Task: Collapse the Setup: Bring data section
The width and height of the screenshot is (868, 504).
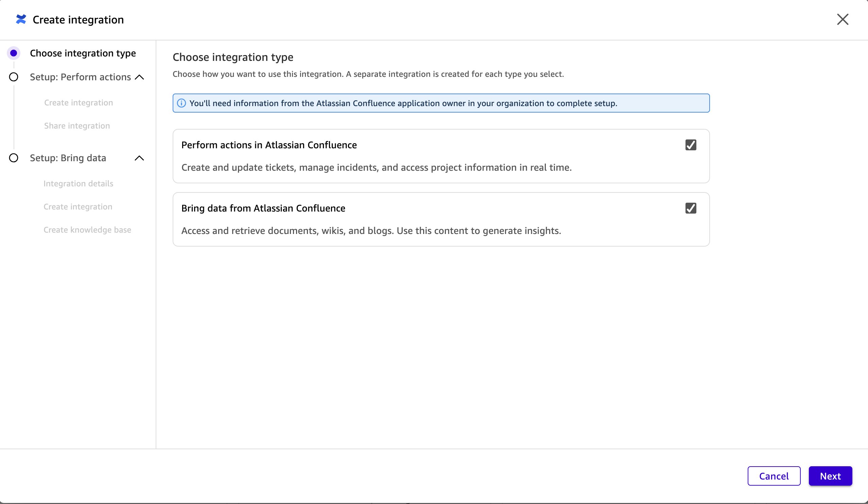Action: click(139, 158)
